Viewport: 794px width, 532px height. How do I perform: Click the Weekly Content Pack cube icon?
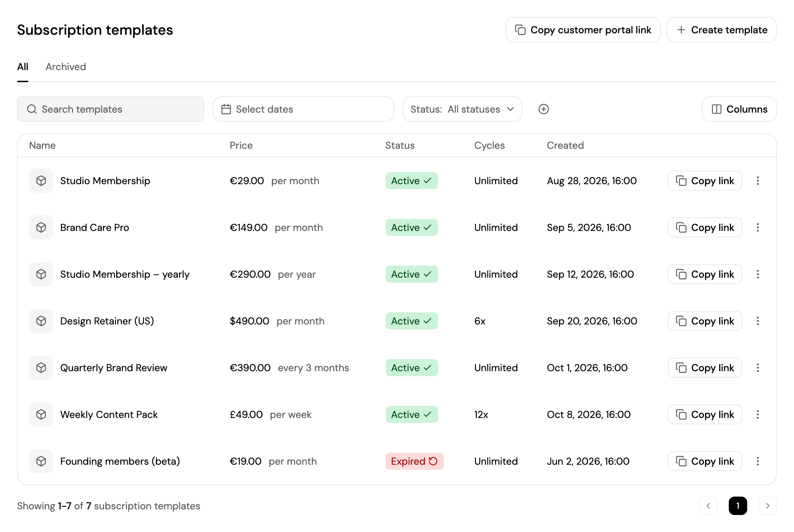click(x=41, y=414)
